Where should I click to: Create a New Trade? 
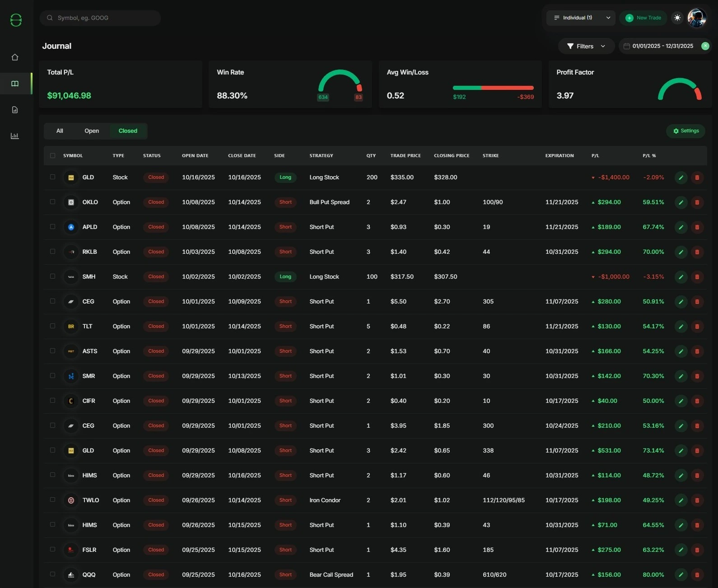[x=643, y=18]
